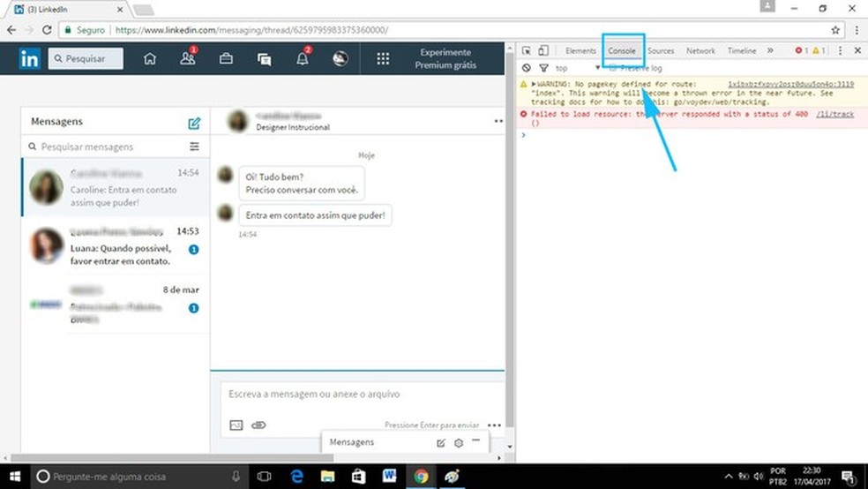Click Experimente Premium grátis link

(x=445, y=58)
